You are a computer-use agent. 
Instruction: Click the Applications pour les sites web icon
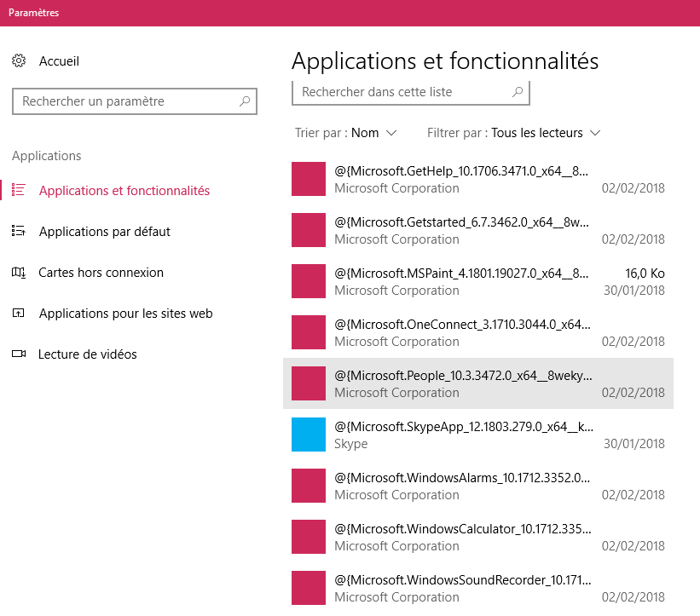click(17, 313)
